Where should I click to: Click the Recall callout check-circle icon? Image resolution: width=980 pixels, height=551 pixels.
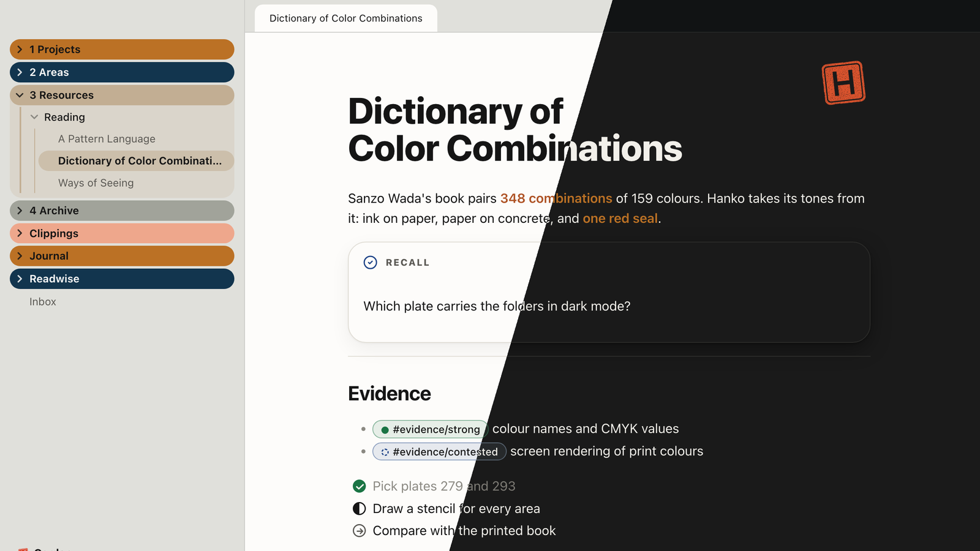(x=371, y=263)
